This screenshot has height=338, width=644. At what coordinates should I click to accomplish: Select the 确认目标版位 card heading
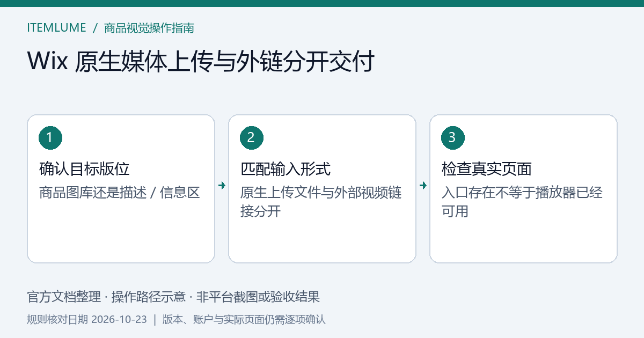tap(84, 169)
